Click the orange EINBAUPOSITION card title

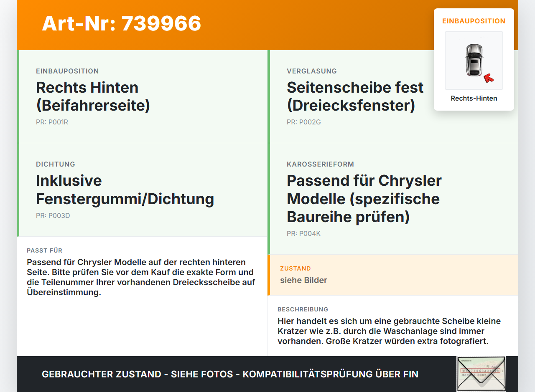pos(474,21)
